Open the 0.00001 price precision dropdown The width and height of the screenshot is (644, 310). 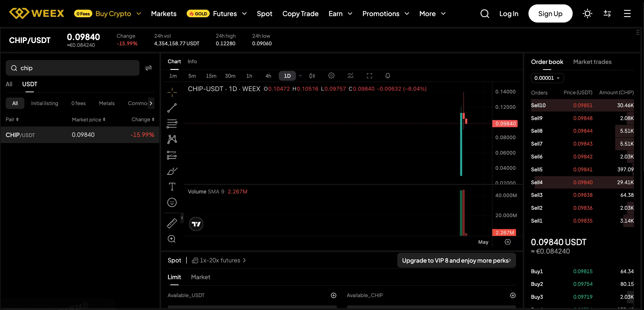[547, 78]
